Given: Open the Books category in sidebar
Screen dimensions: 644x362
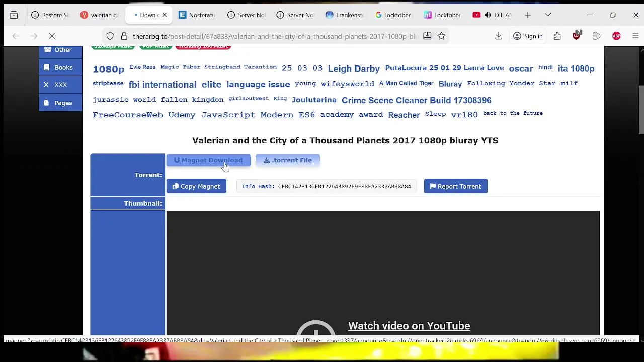Looking at the screenshot, I should (60, 67).
